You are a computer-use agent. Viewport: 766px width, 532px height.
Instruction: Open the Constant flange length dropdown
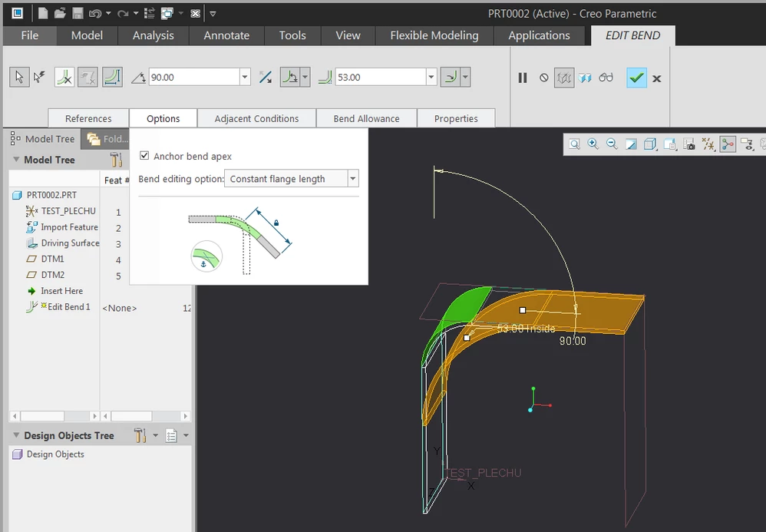(352, 178)
